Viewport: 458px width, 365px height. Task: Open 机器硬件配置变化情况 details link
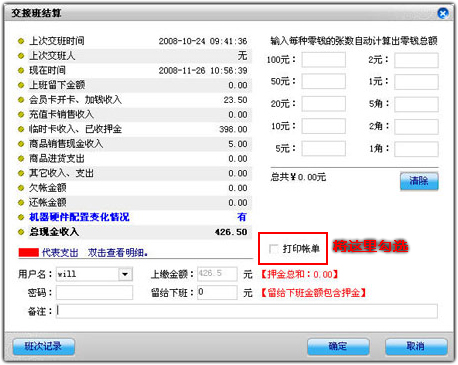coord(79,217)
